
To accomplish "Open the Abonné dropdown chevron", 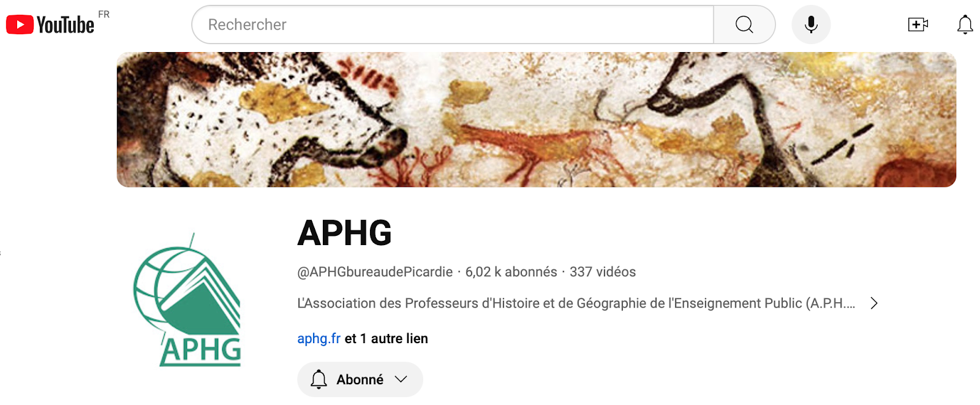I will (401, 379).
